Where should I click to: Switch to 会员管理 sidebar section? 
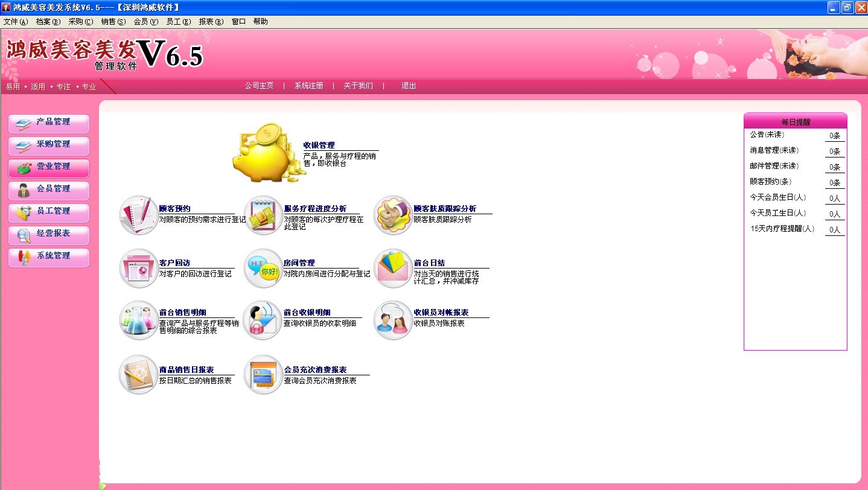49,189
